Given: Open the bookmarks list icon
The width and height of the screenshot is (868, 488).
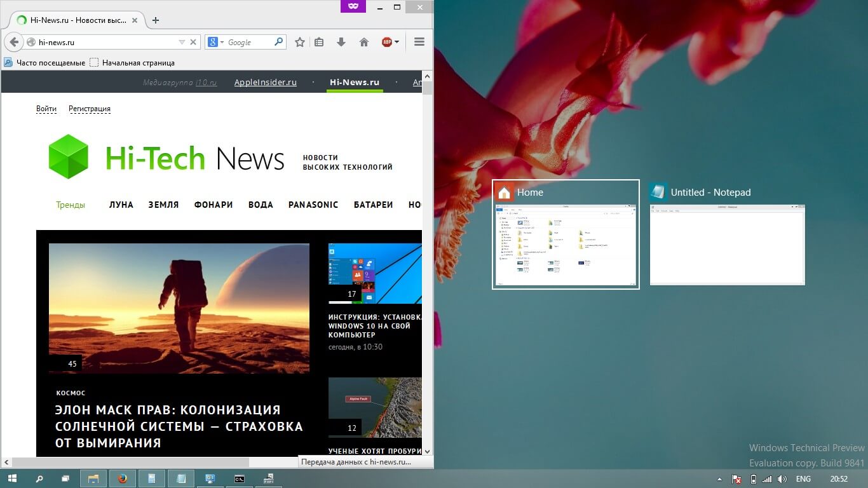Looking at the screenshot, I should (x=320, y=43).
